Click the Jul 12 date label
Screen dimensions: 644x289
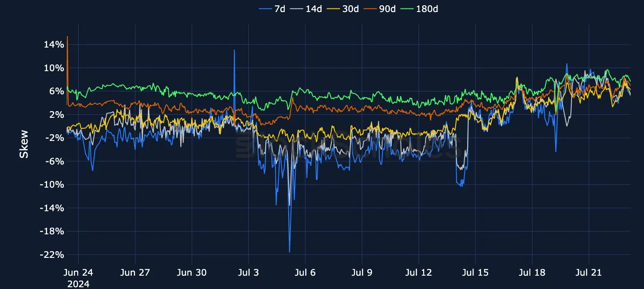click(x=418, y=273)
